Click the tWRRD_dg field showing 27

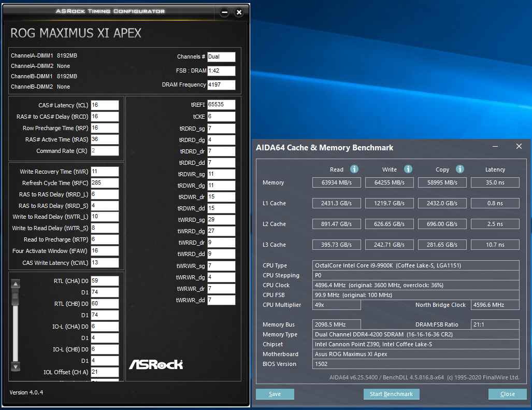click(x=221, y=231)
